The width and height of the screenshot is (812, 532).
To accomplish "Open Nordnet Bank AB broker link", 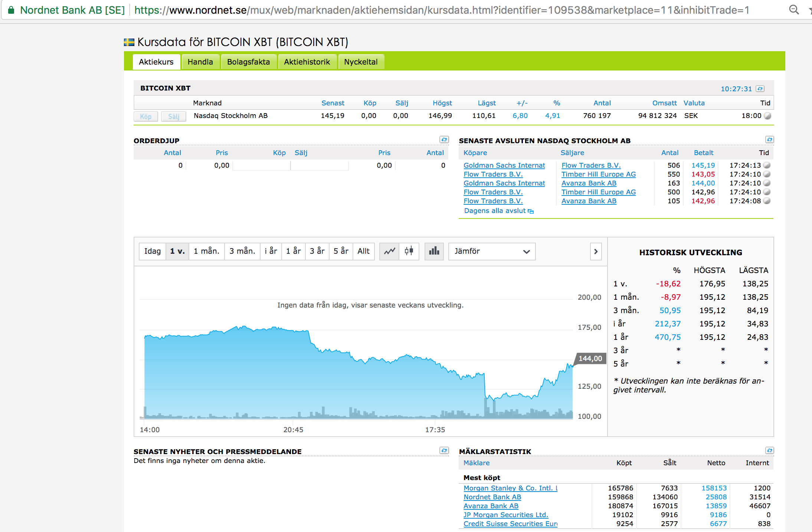I will [492, 497].
